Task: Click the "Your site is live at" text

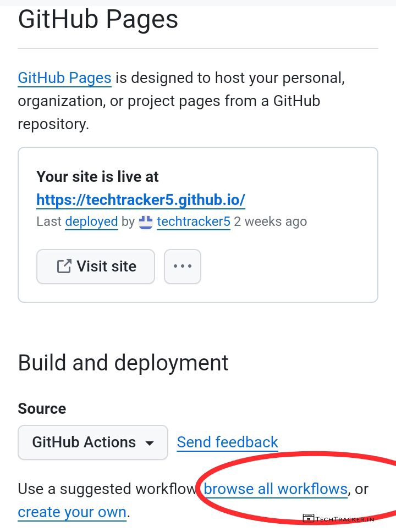Action: click(97, 177)
